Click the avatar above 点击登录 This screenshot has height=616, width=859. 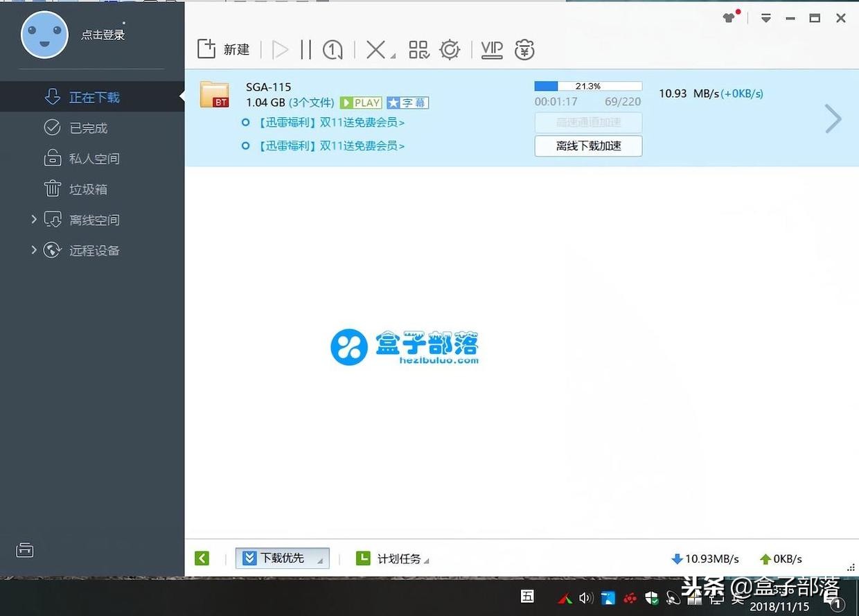pos(44,35)
